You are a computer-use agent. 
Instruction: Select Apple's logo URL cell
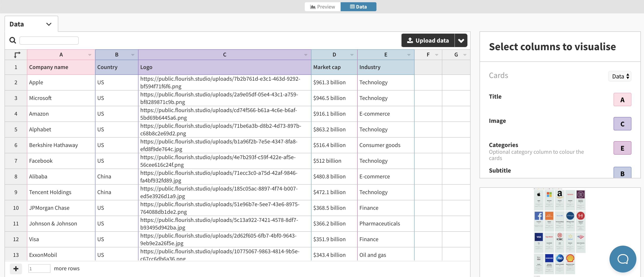click(225, 82)
